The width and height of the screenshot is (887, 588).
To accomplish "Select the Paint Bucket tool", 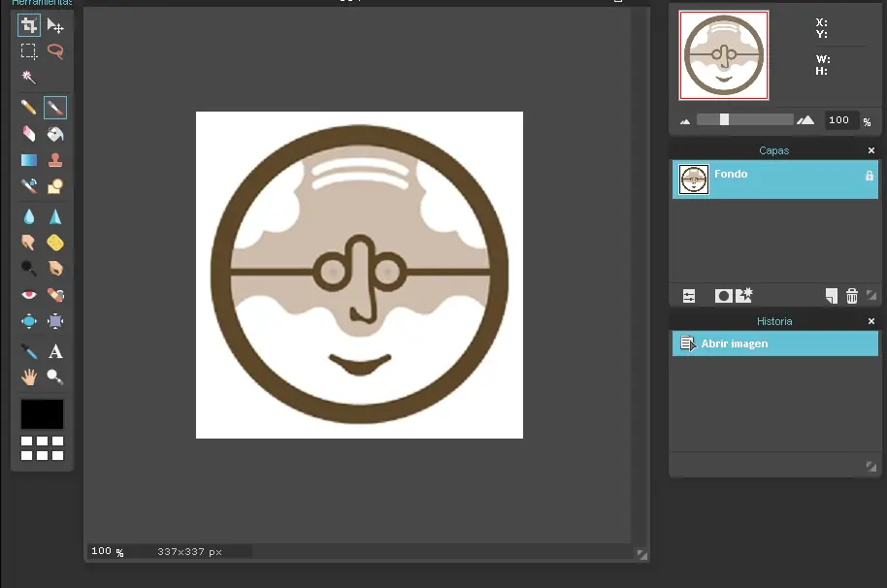I will (55, 134).
